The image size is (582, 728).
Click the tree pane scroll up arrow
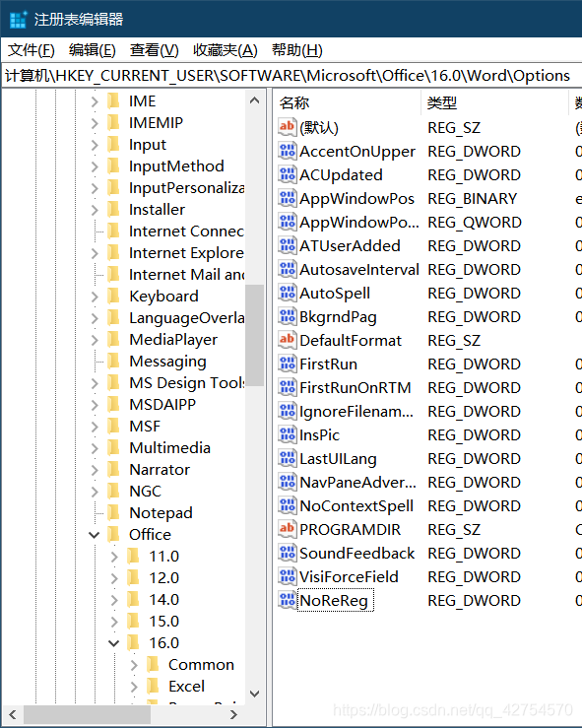[254, 100]
